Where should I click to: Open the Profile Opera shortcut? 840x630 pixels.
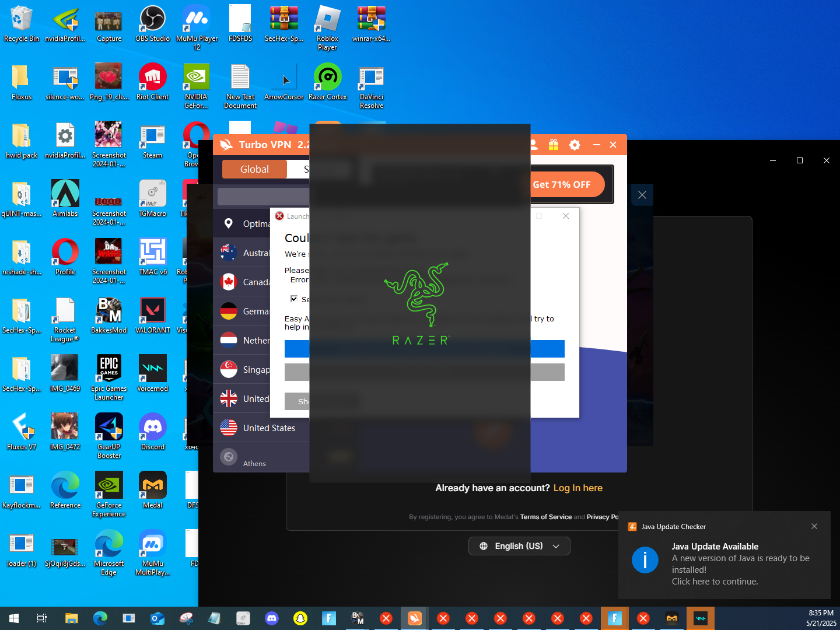pos(65,257)
